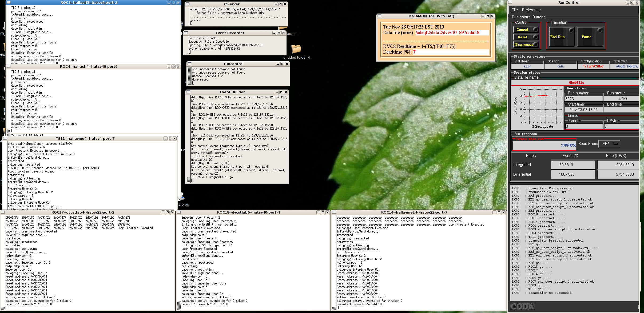Click runcontrol line update interval = 2

(x=207, y=76)
